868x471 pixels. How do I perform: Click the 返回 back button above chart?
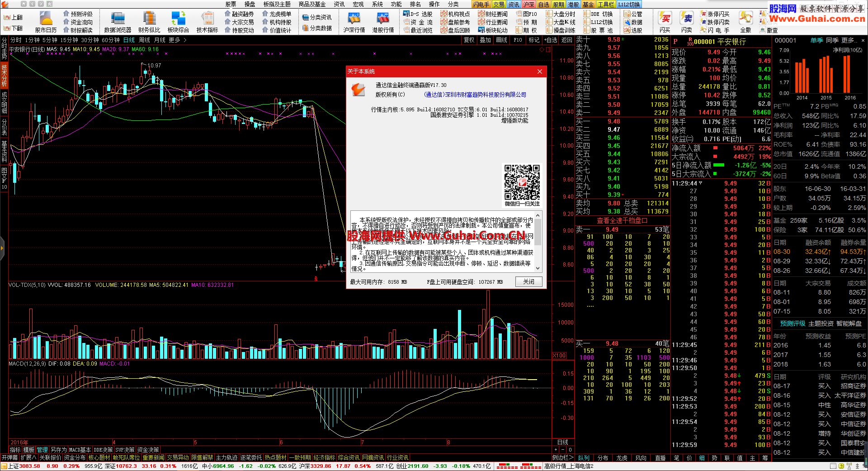(x=567, y=40)
